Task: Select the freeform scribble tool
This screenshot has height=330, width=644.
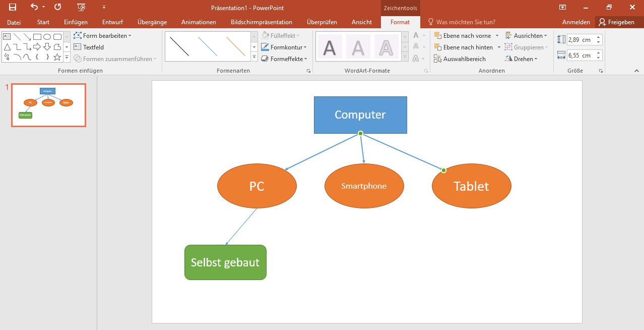Action: click(7, 57)
